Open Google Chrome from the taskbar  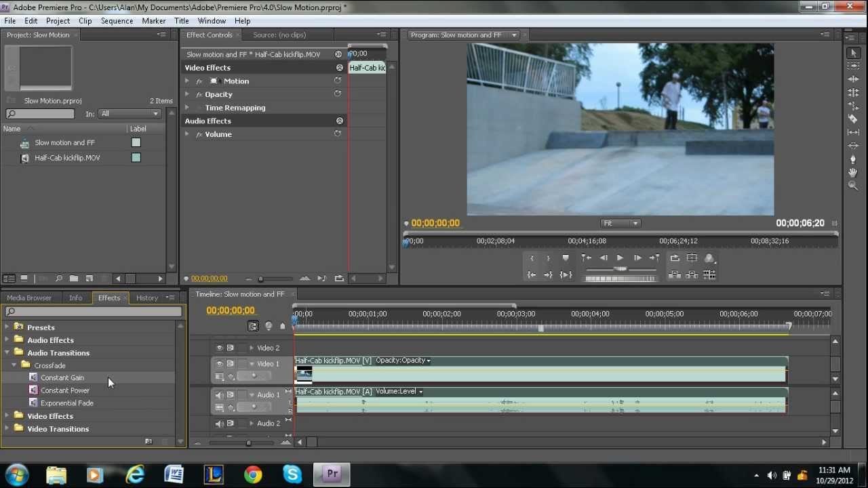253,474
